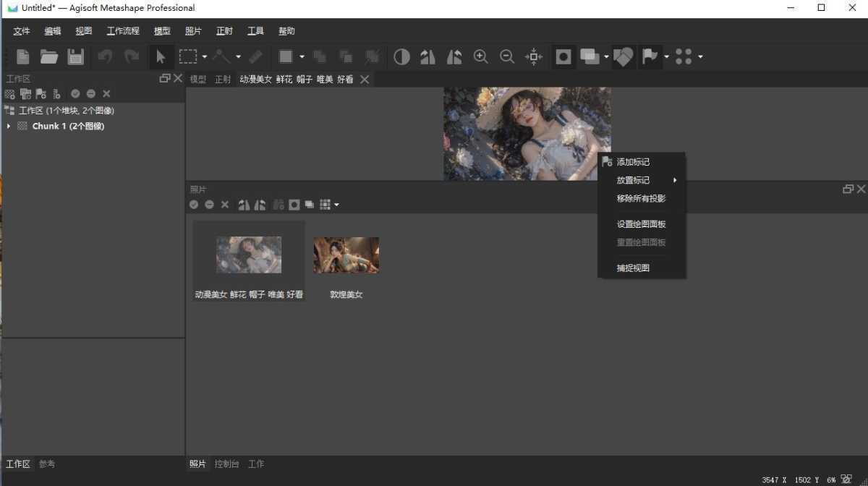Rotate the photo left in the Photos pane
Image resolution: width=868 pixels, height=486 pixels.
click(x=245, y=205)
